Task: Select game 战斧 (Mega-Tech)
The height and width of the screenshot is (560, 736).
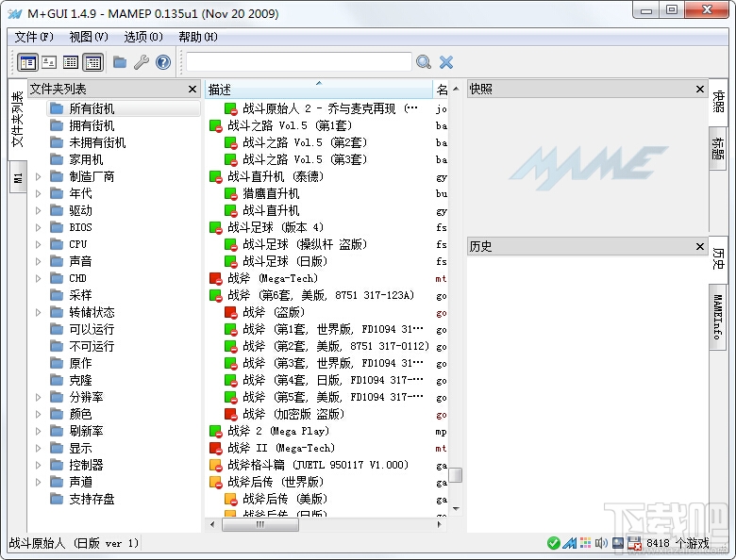Action: 273,279
